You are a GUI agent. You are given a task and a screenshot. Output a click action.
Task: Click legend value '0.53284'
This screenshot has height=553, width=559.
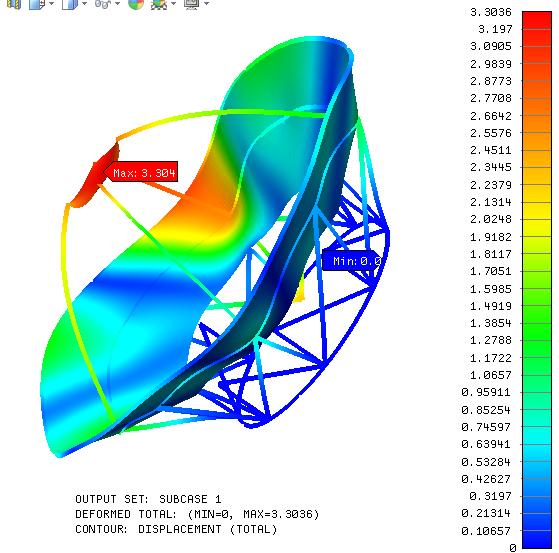pyautogui.click(x=486, y=462)
